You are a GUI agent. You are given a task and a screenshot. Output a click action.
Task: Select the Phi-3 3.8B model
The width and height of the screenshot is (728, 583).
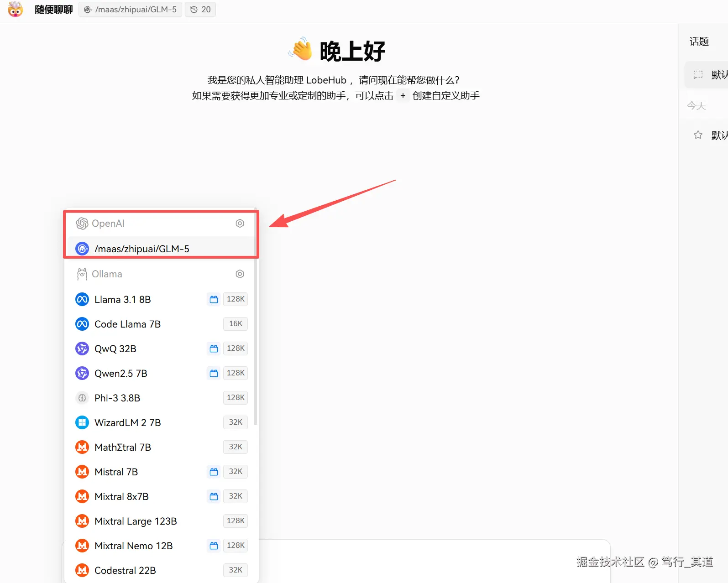161,398
